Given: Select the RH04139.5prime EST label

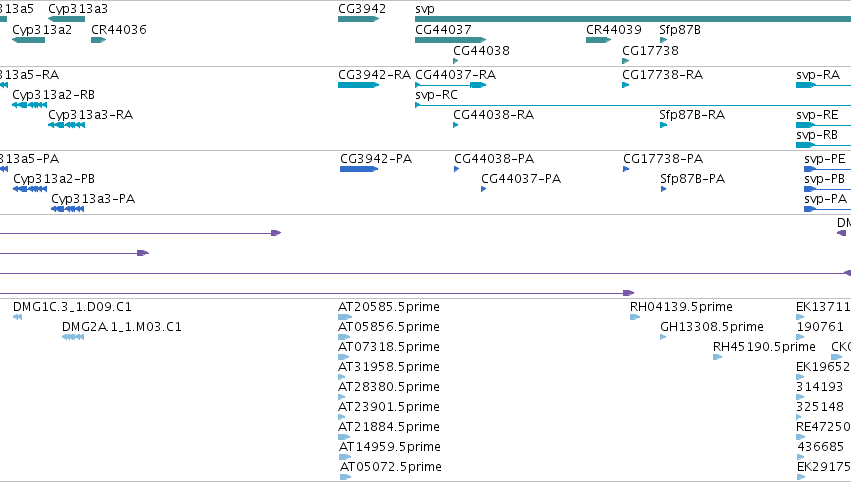Looking at the screenshot, I should [x=681, y=307].
